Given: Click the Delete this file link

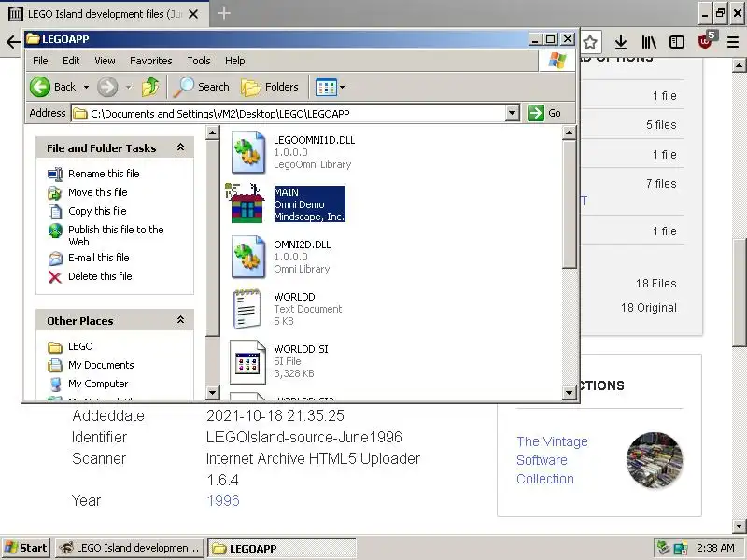Looking at the screenshot, I should 100,276.
